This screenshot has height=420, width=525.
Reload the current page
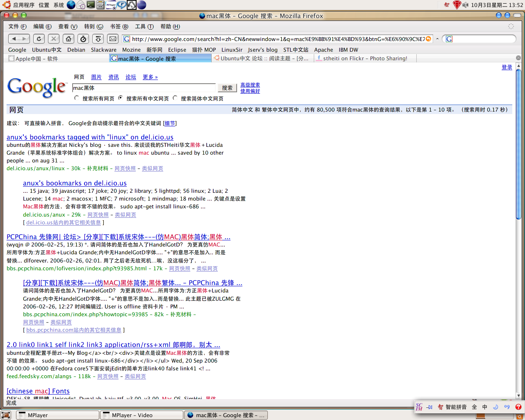(x=39, y=39)
